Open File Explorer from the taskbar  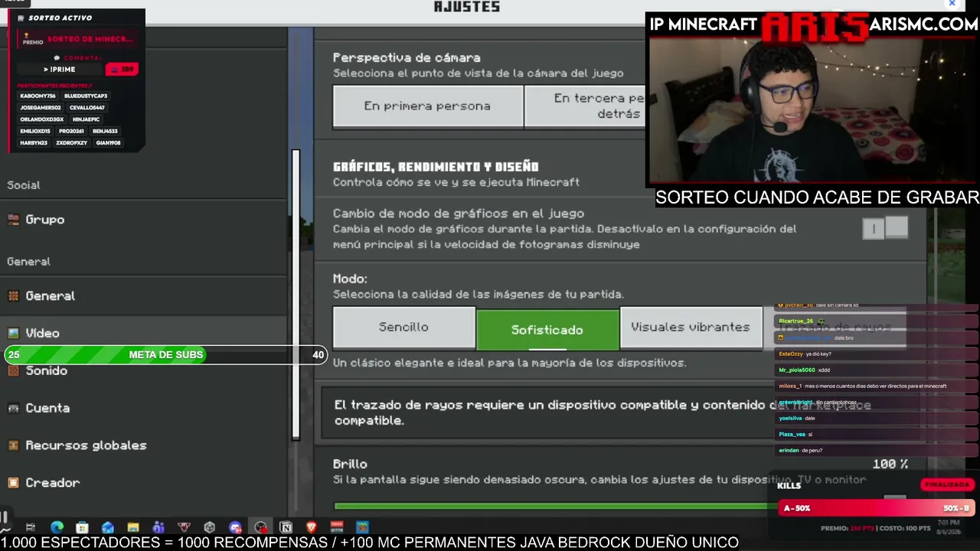[x=133, y=527]
